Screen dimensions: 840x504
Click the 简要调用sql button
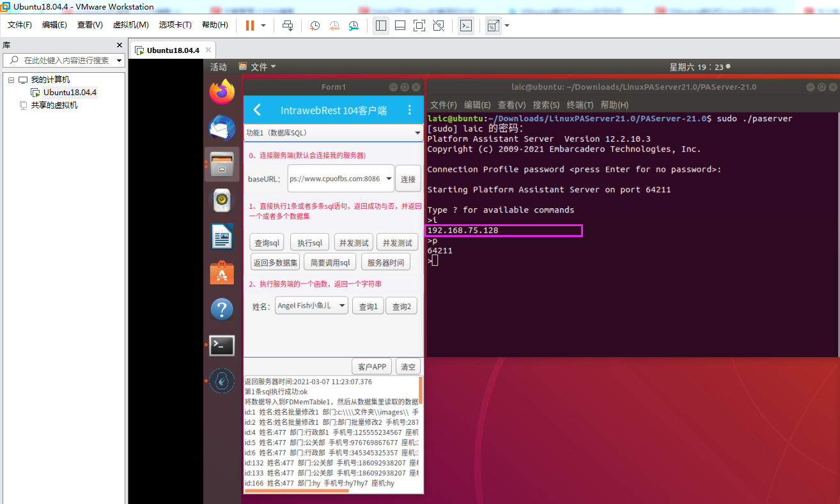[329, 263]
